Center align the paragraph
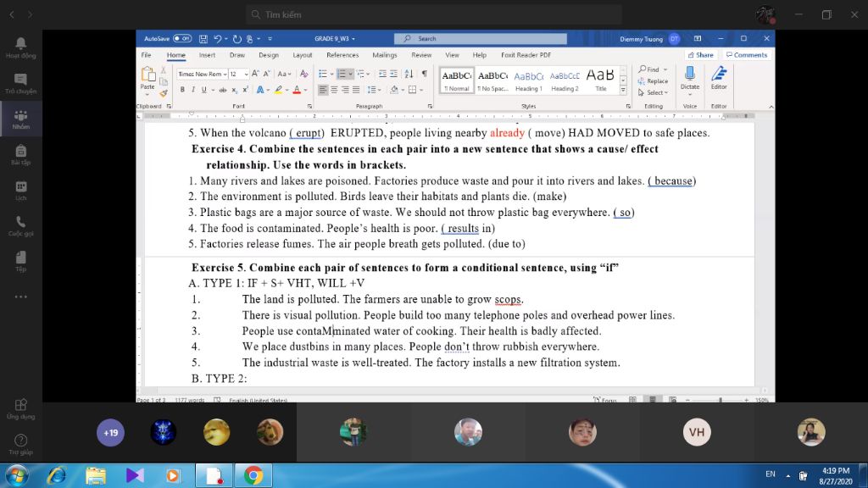Image resolution: width=868 pixels, height=488 pixels. (334, 90)
